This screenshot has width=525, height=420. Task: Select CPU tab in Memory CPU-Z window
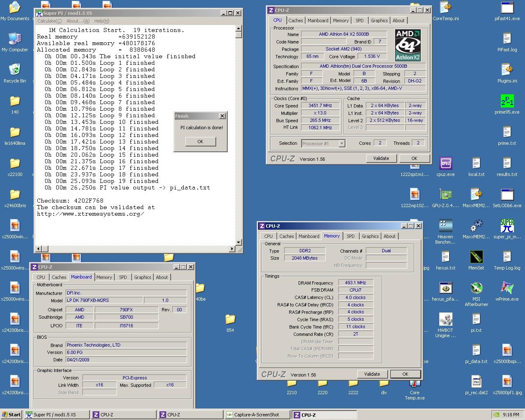click(268, 236)
